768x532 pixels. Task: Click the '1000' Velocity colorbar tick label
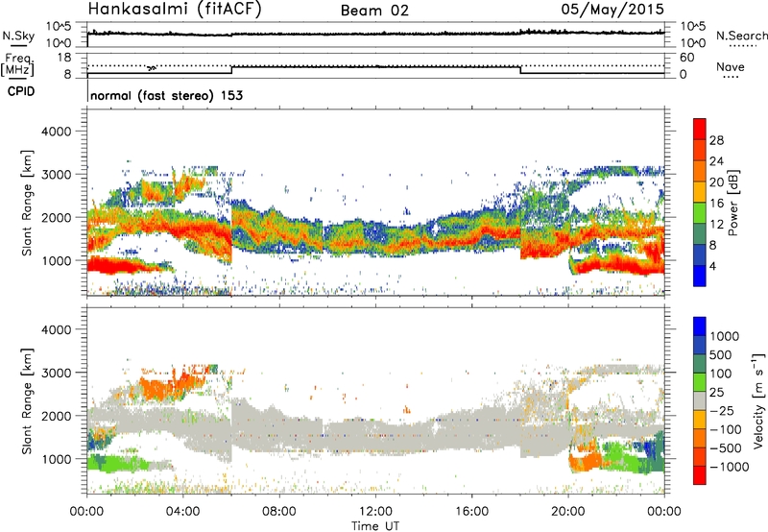click(725, 336)
